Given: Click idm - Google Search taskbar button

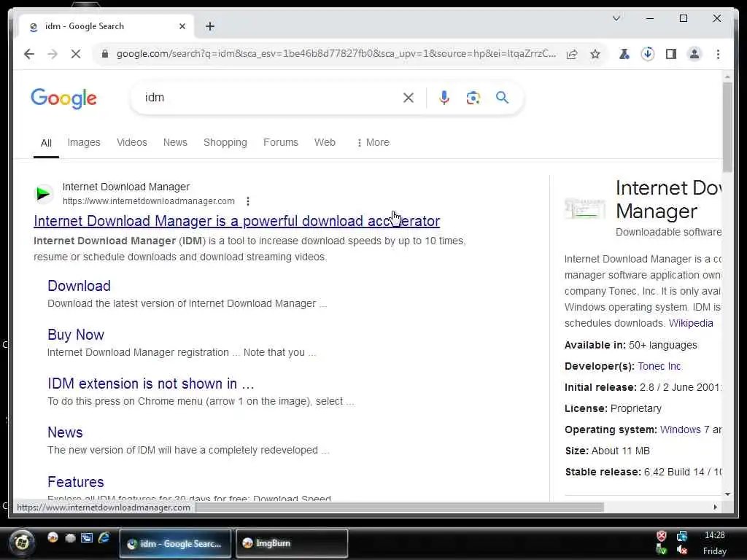Looking at the screenshot, I should (x=175, y=543).
